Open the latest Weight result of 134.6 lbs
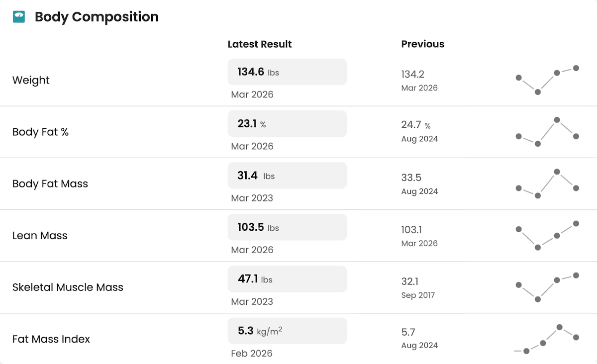The height and width of the screenshot is (364, 597). click(x=287, y=72)
